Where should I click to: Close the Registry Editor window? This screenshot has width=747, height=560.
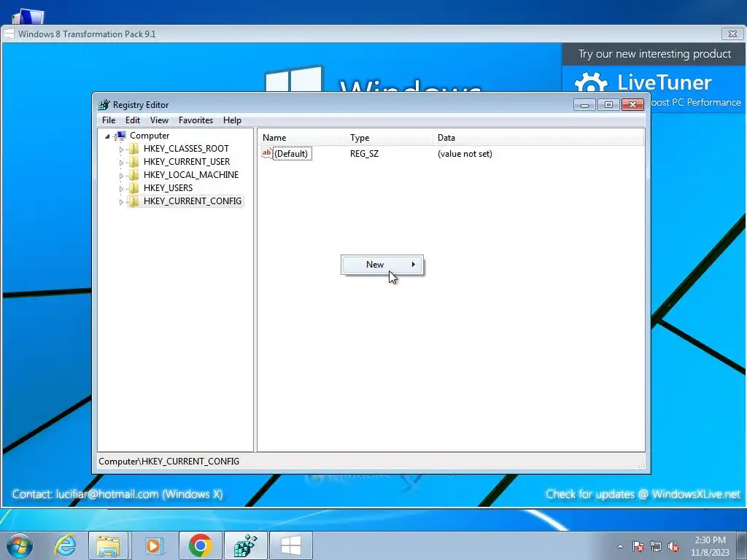coord(632,104)
